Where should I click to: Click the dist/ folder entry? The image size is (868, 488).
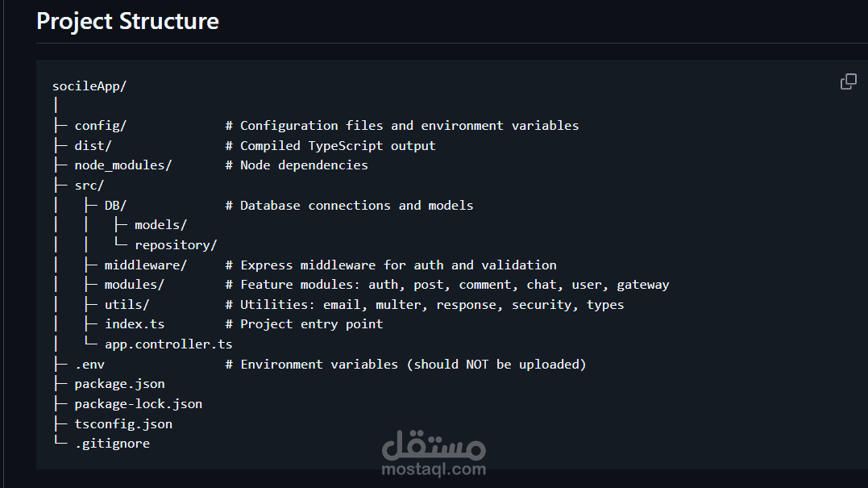93,146
